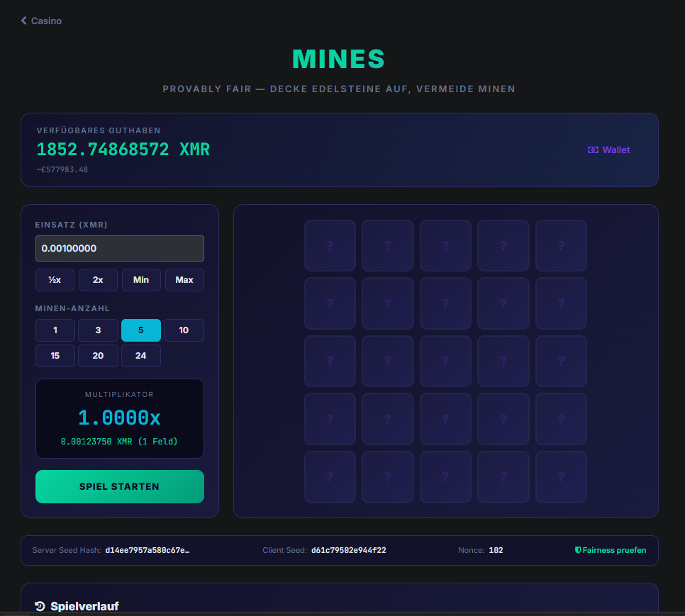Select 1 mine in Minen-Anzahl
Screen dimensions: 685x616
[55, 330]
